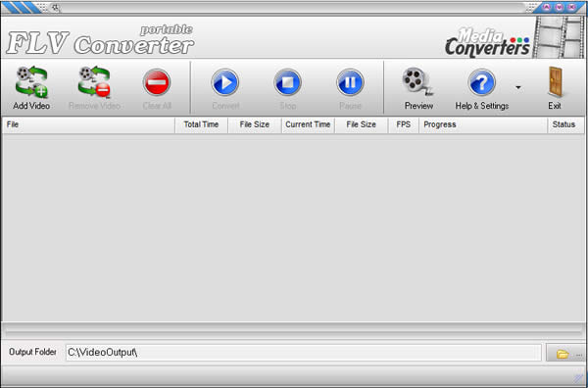Start conversion with the Convert play button
This screenshot has width=588, height=388.
tap(225, 82)
